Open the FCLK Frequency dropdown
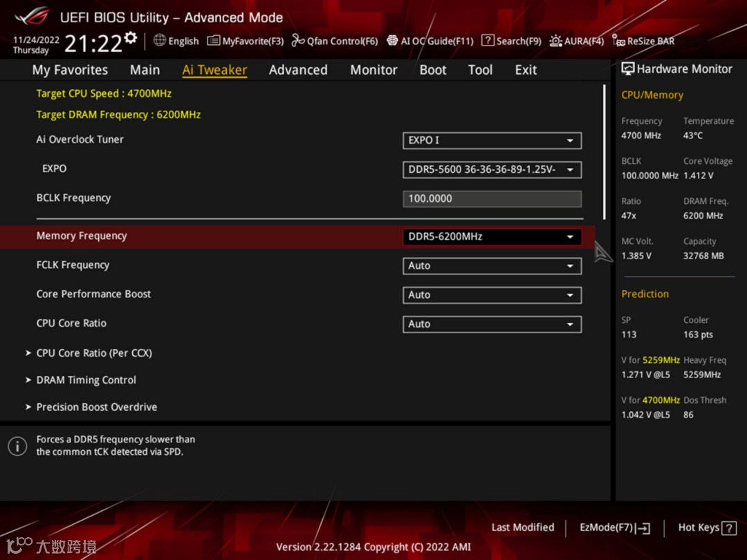747x560 pixels. pos(492,265)
